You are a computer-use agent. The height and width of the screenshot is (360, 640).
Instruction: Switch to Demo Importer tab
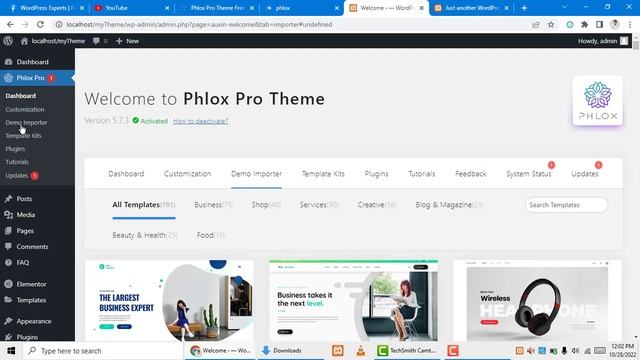click(x=256, y=174)
